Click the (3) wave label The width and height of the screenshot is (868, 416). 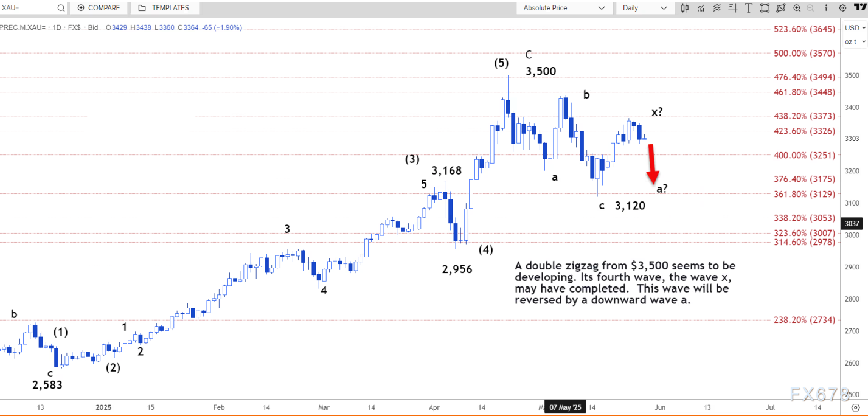pos(412,159)
